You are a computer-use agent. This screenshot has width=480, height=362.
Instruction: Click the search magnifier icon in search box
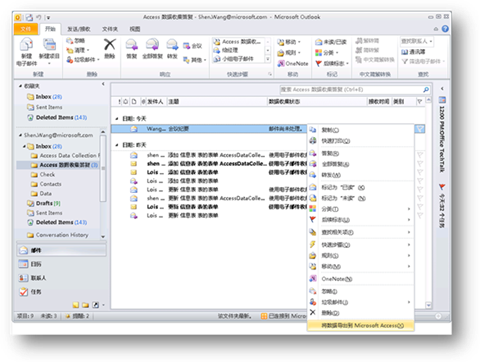pos(426,89)
